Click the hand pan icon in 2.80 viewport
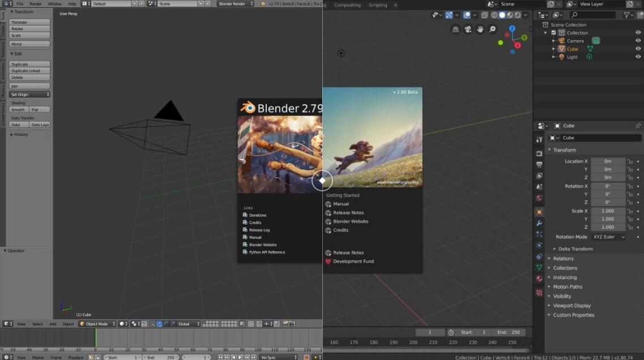The image size is (644, 360). (x=480, y=29)
